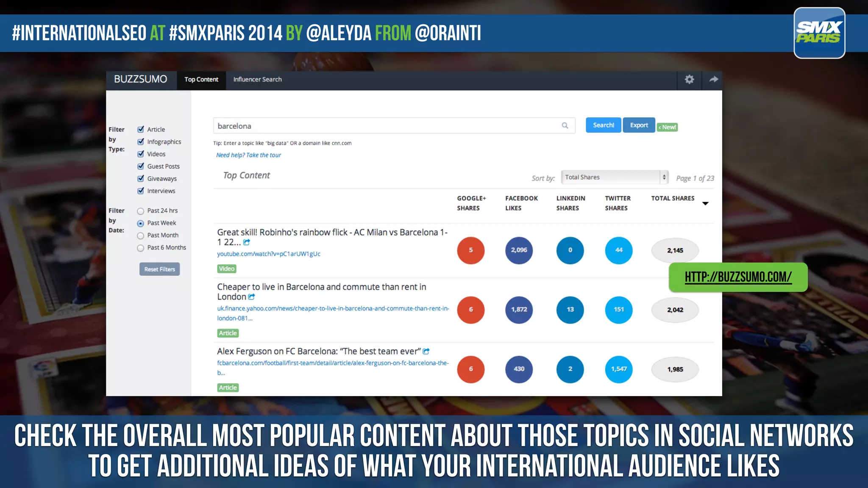Click the FACEBOOK LIKES column header
This screenshot has width=868, height=488.
click(521, 203)
